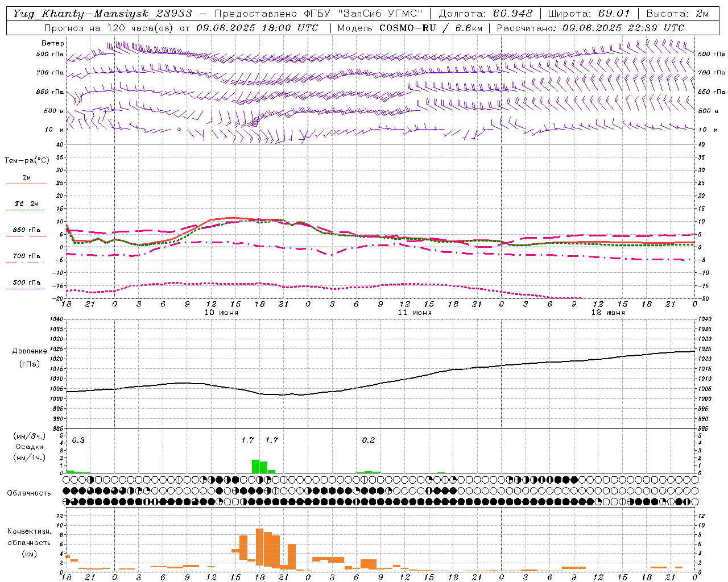The height and width of the screenshot is (582, 728).
Task: Click the Широта: 69.01 value
Action: 589,14
